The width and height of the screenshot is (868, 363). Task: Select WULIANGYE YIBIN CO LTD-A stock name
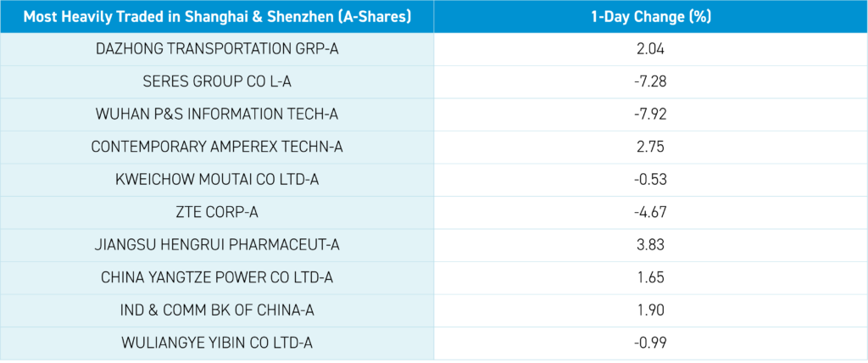pos(217,343)
